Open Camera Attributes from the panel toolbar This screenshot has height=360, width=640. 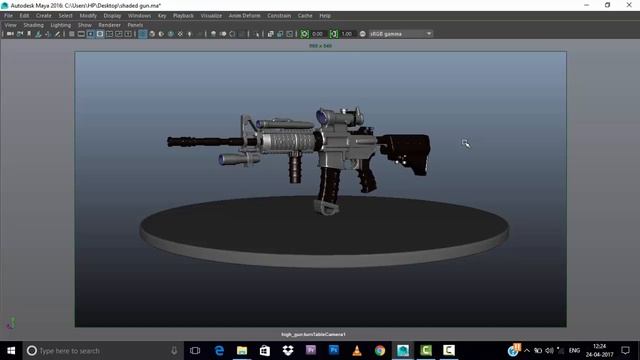[20, 34]
